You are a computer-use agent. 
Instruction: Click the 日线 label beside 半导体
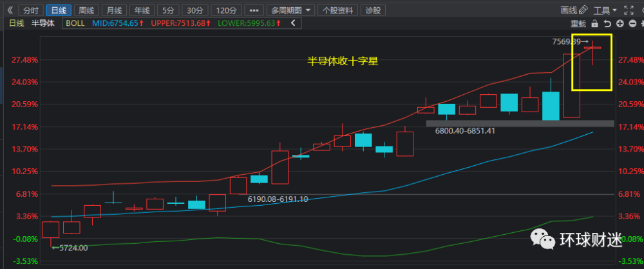pos(17,23)
